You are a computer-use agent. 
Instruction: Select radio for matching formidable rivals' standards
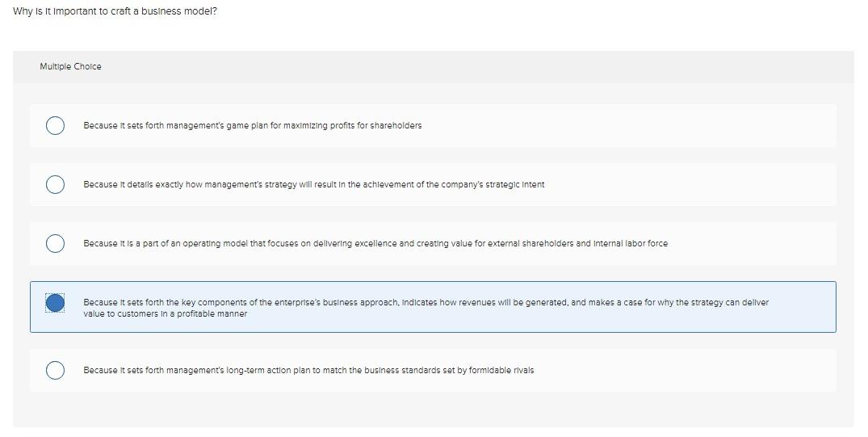(55, 370)
